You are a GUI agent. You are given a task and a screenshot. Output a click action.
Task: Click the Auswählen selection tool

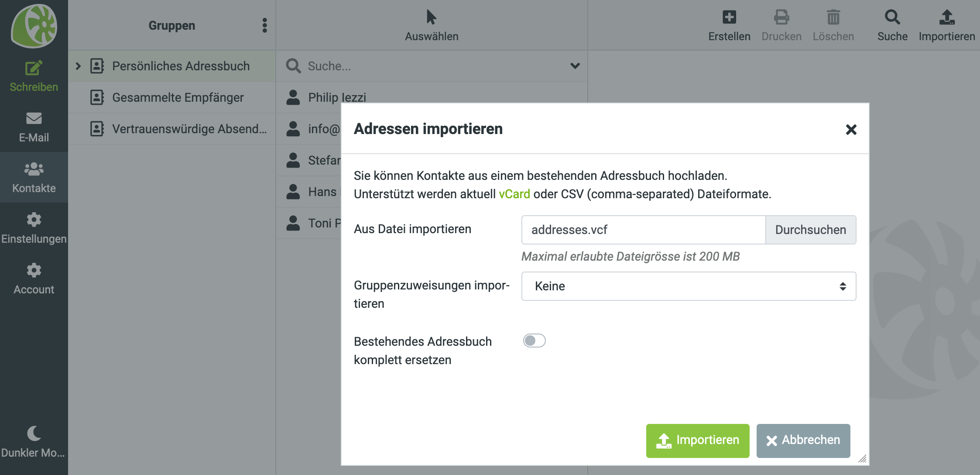pyautogui.click(x=432, y=25)
